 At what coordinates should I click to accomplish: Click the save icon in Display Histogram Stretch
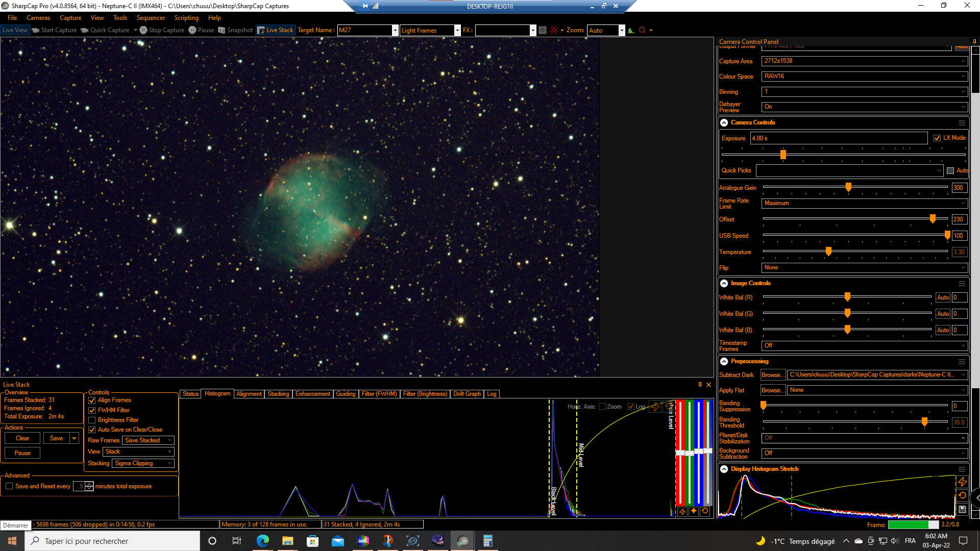(962, 509)
